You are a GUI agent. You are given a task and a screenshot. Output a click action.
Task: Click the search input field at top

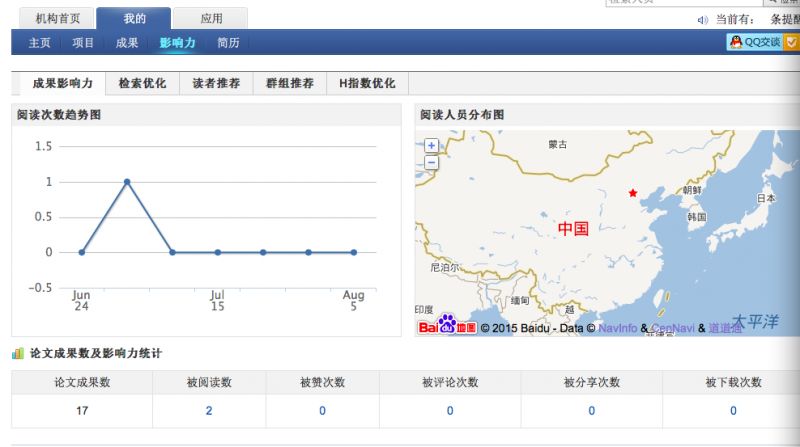[684, 2]
